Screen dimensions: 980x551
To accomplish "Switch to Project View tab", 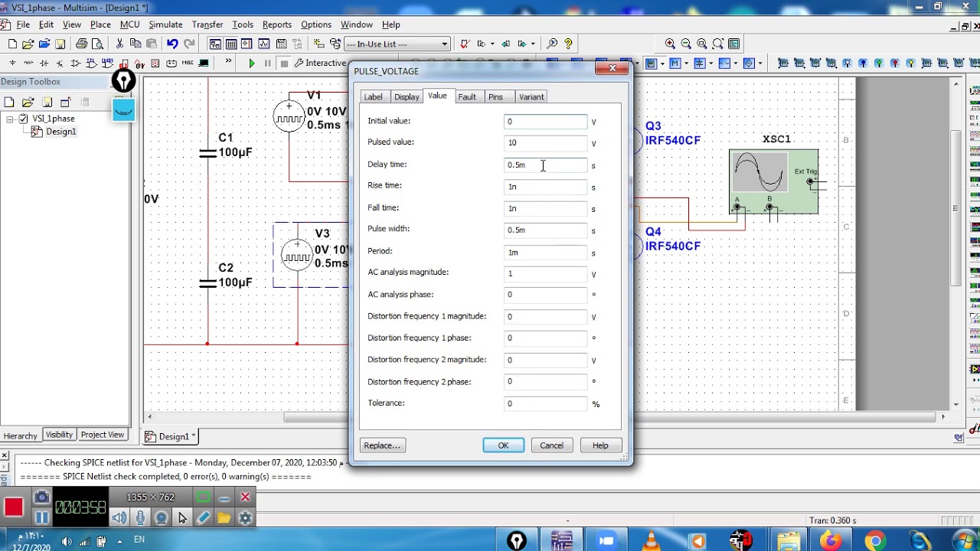I will coord(102,435).
